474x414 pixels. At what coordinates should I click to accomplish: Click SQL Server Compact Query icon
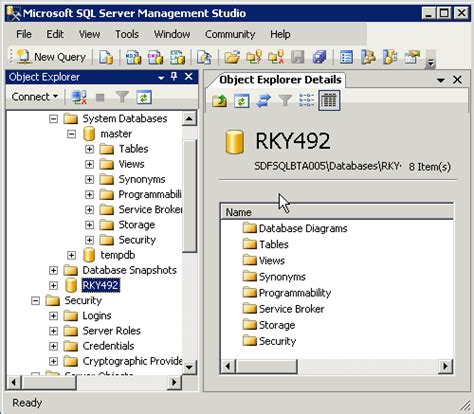[204, 57]
